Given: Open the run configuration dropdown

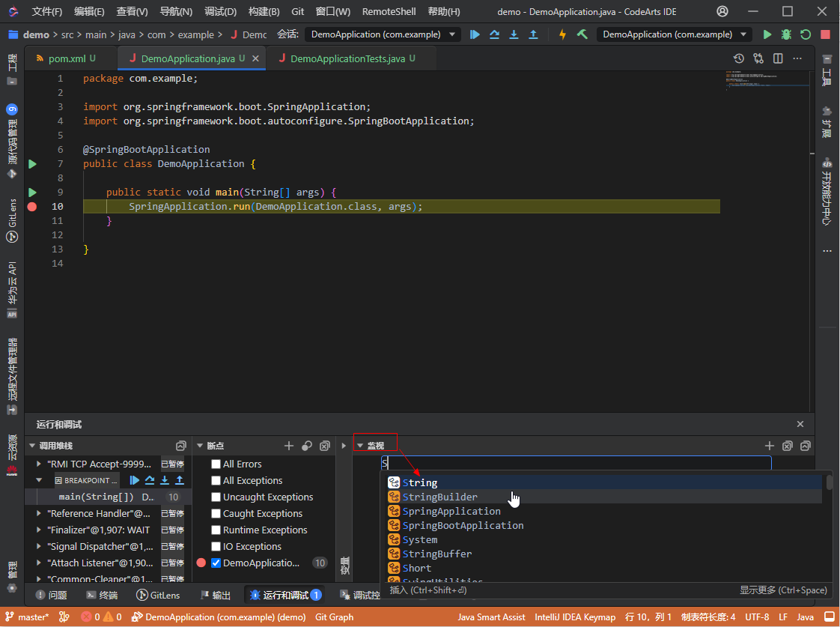Looking at the screenshot, I should [x=672, y=34].
